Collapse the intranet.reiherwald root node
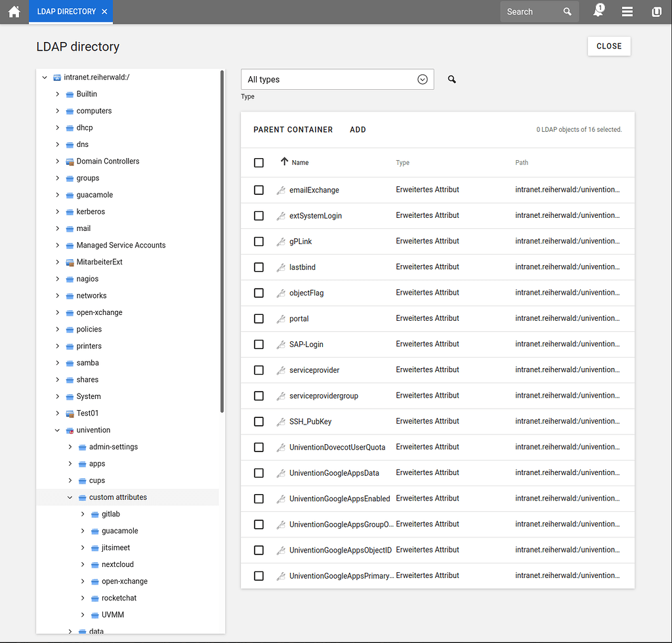Screen dimensions: 672x643 pos(45,77)
